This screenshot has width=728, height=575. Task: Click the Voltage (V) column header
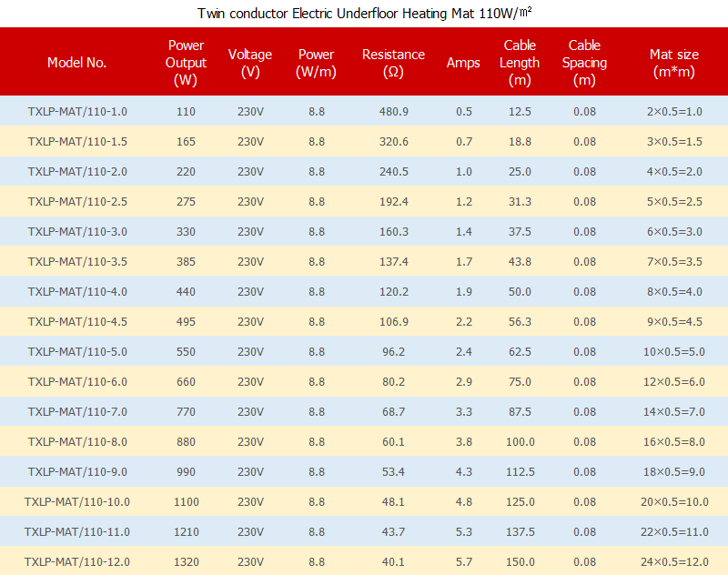coord(250,63)
